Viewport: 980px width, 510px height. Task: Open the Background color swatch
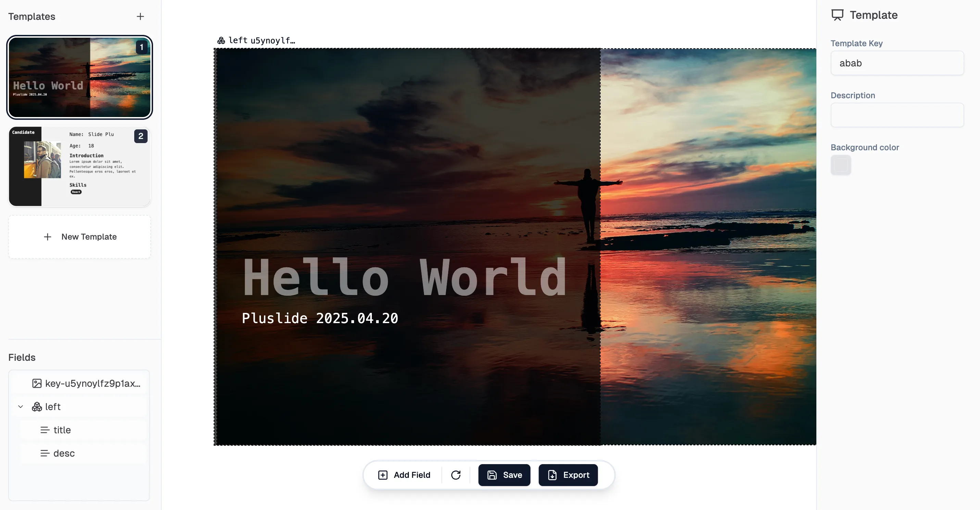pos(841,165)
